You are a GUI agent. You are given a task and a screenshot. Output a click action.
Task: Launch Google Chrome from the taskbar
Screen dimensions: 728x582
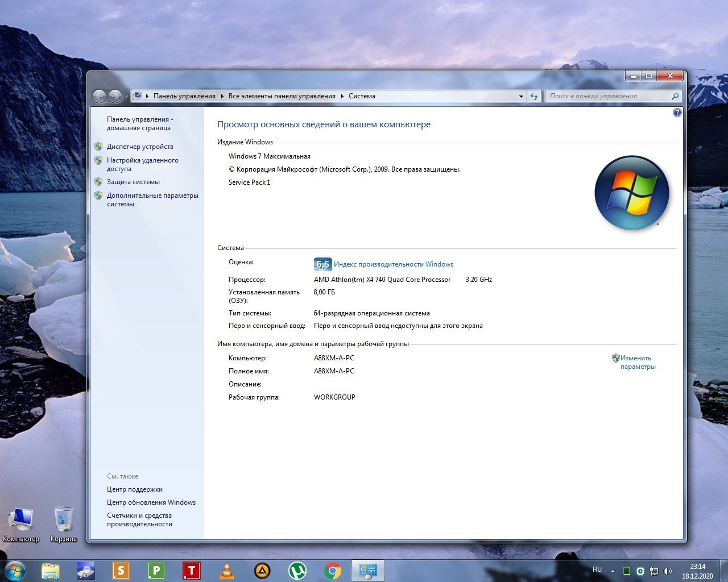pyautogui.click(x=333, y=571)
